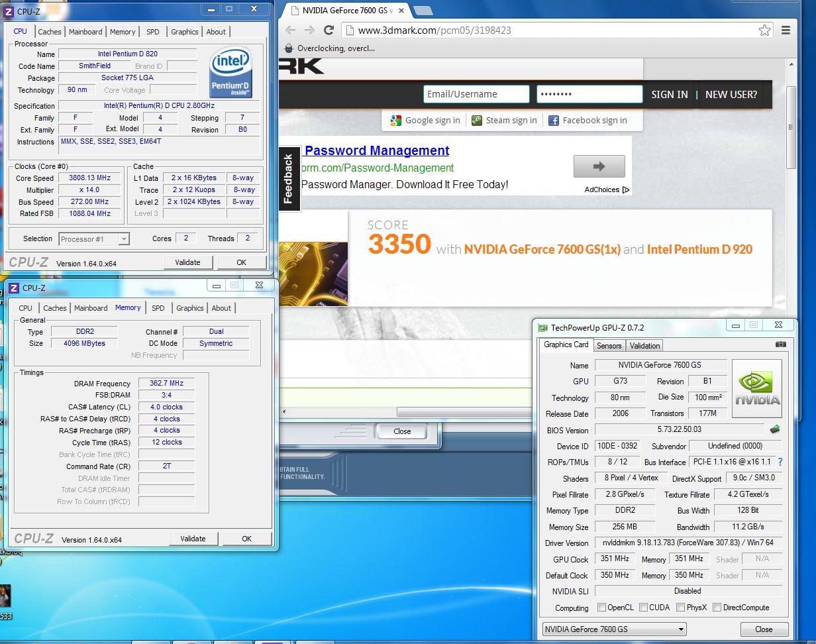This screenshot has width=816, height=644.
Task: Click browser vertical scrollbar thumb
Action: tap(791, 127)
